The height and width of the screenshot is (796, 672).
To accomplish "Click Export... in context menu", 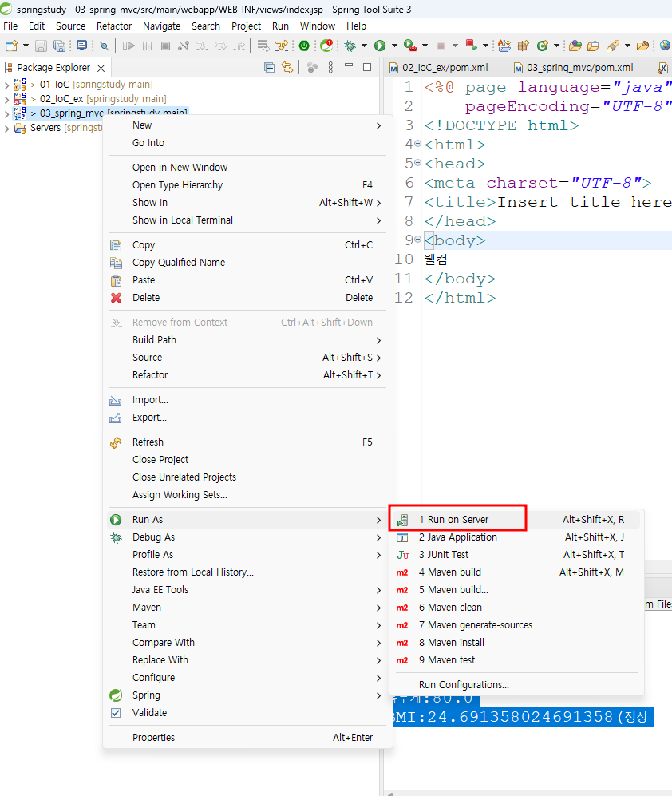I will pyautogui.click(x=247, y=418).
